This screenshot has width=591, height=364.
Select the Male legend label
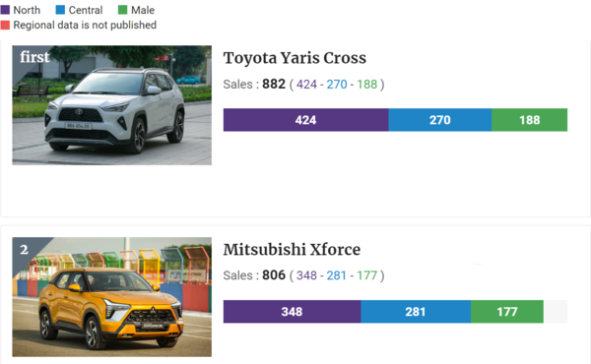(x=143, y=10)
